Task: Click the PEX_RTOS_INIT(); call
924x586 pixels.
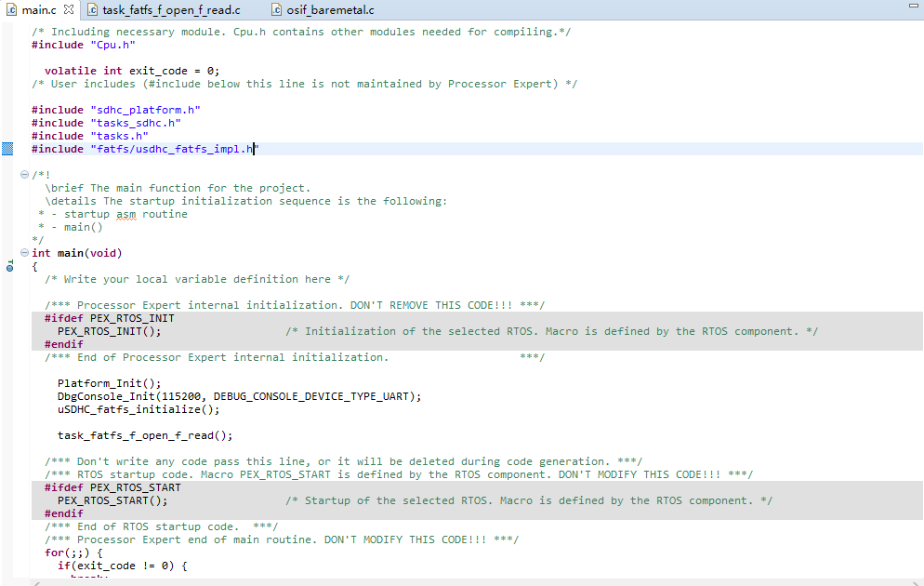Action: point(109,331)
